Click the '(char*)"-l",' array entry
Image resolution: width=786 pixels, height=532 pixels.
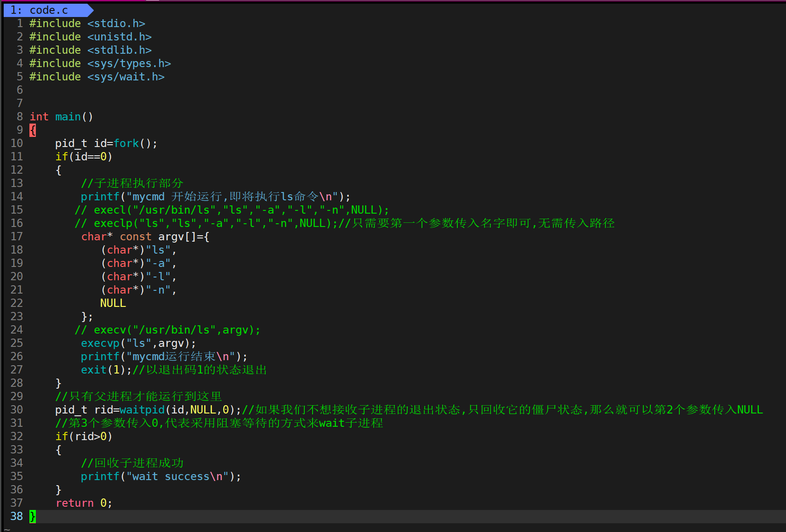(138, 277)
